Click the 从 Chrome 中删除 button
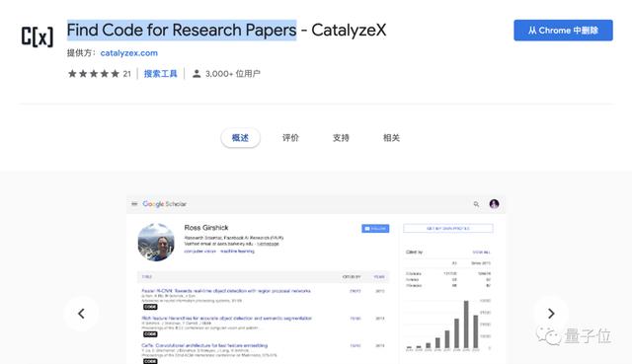 click(x=563, y=31)
